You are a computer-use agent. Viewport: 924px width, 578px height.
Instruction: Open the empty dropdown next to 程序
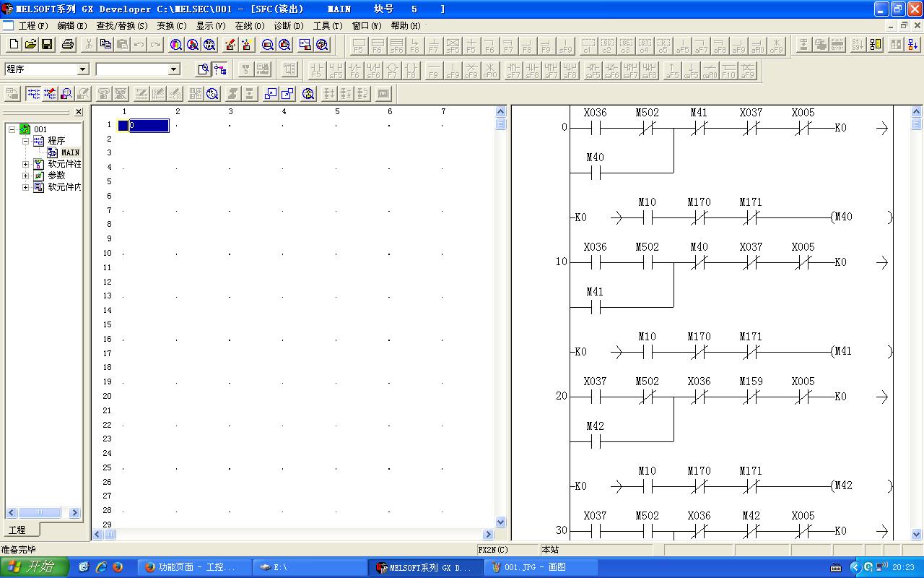[x=173, y=69]
